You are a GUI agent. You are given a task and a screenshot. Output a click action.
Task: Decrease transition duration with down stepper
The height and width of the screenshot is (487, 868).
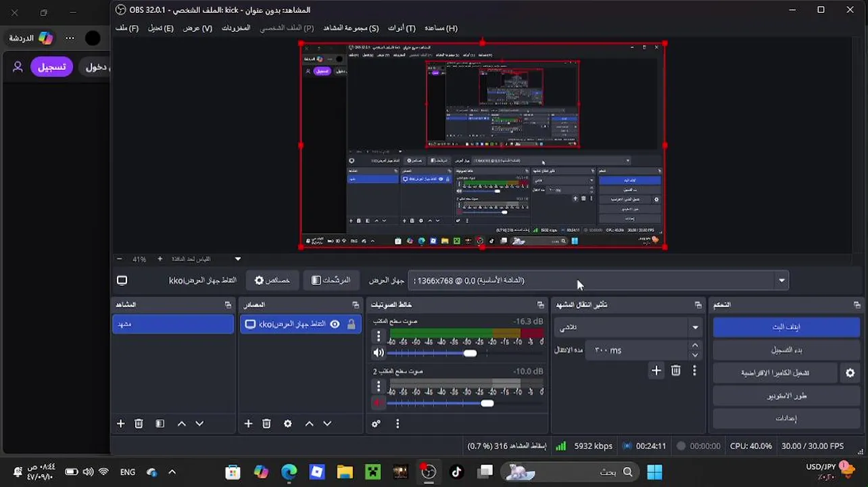tap(695, 355)
